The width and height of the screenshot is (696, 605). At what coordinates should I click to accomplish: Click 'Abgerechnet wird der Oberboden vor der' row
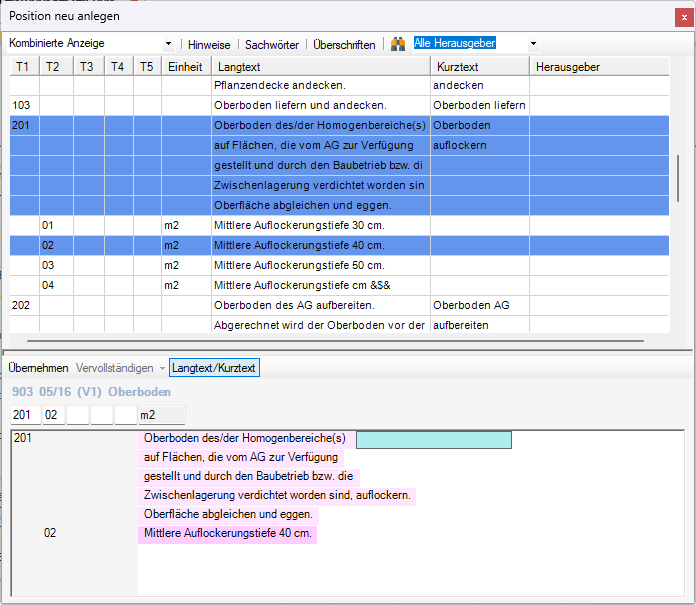pos(339,324)
